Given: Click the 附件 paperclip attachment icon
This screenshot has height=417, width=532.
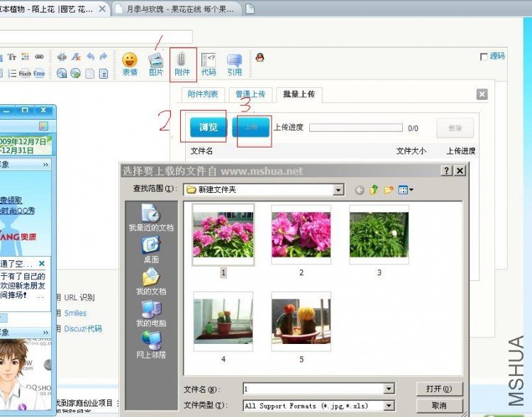Looking at the screenshot, I should (x=182, y=62).
